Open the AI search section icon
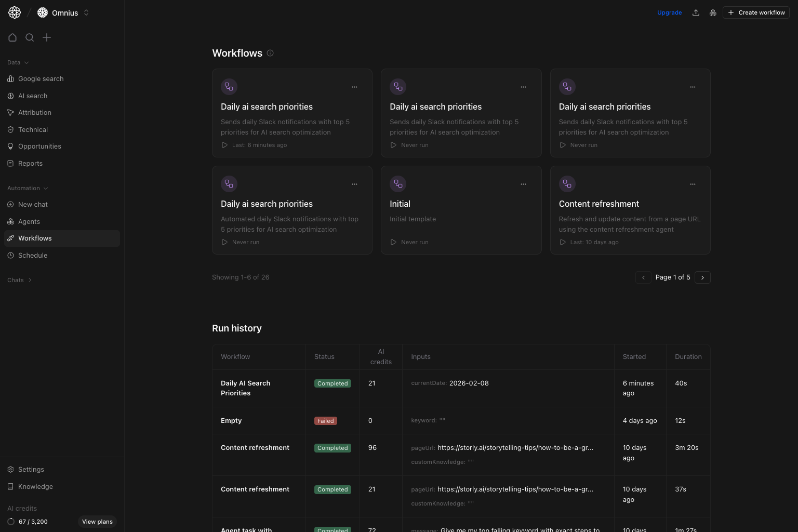 (11, 96)
